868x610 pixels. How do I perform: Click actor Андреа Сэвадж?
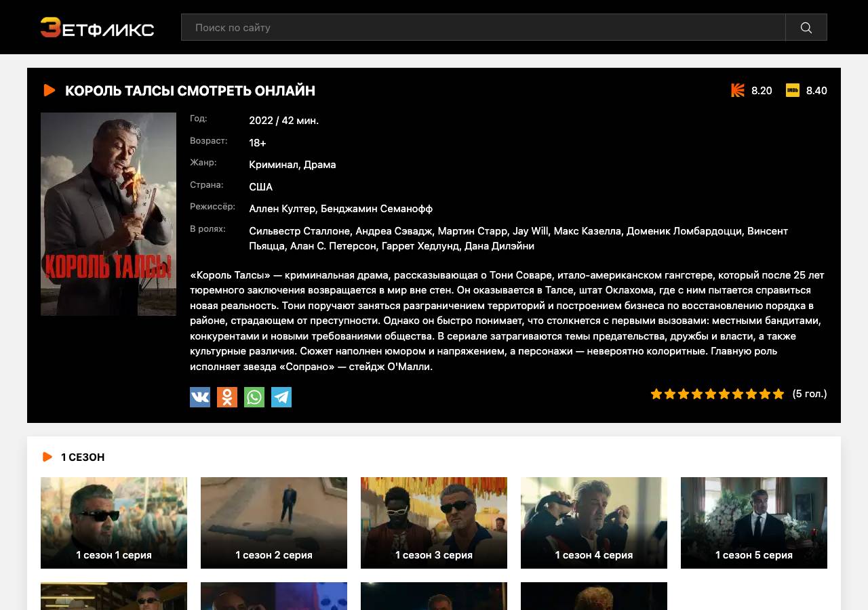coord(393,231)
